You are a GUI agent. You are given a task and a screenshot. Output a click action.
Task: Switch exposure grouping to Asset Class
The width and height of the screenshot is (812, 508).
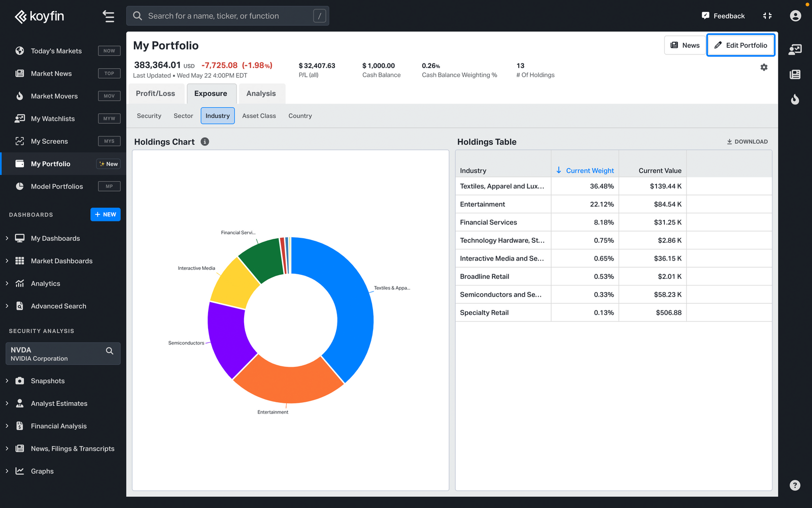(259, 116)
